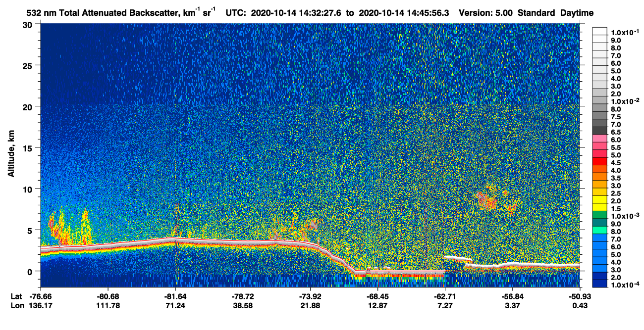The height and width of the screenshot is (330, 644).
Task: Click latitude value '-76.66'
Action: pos(41,296)
